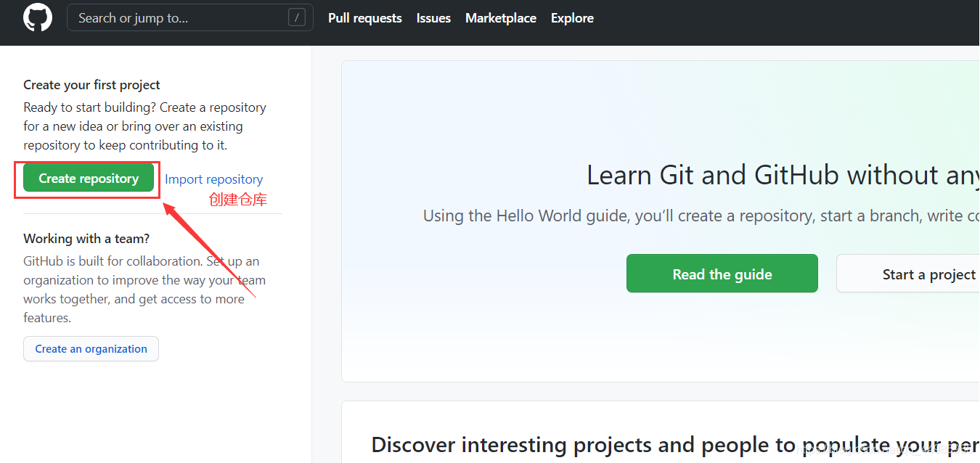Select 'Learn Git and GitHub without' headline
980x463 pixels.
click(x=783, y=176)
